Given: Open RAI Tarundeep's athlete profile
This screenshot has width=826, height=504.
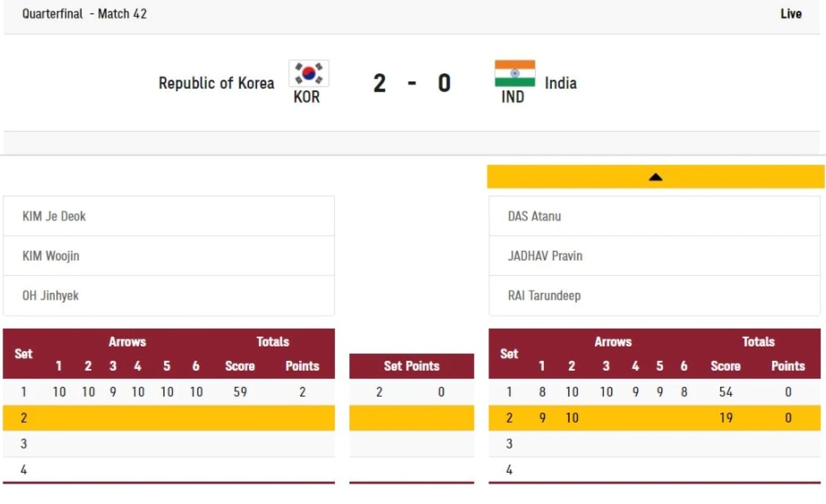Looking at the screenshot, I should coord(544,295).
